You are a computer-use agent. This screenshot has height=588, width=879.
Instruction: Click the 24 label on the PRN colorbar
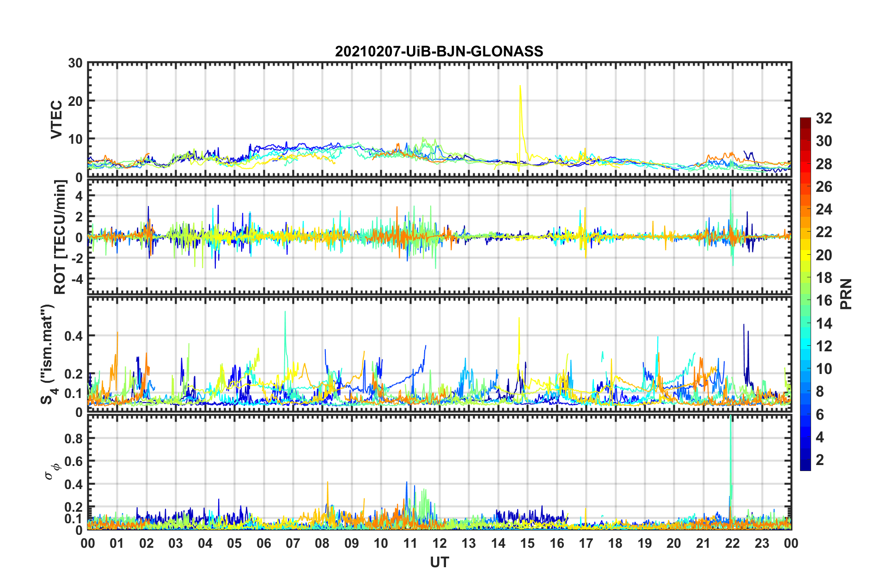click(x=824, y=209)
